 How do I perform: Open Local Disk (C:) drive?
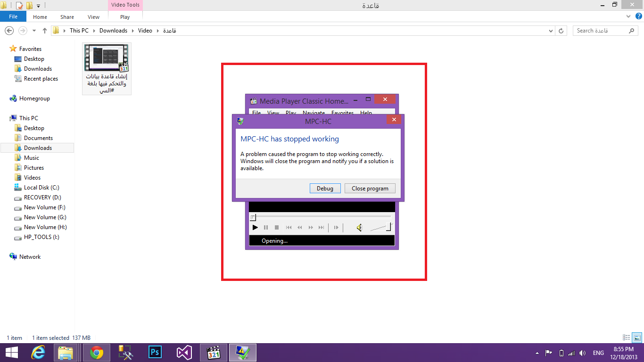coord(41,188)
